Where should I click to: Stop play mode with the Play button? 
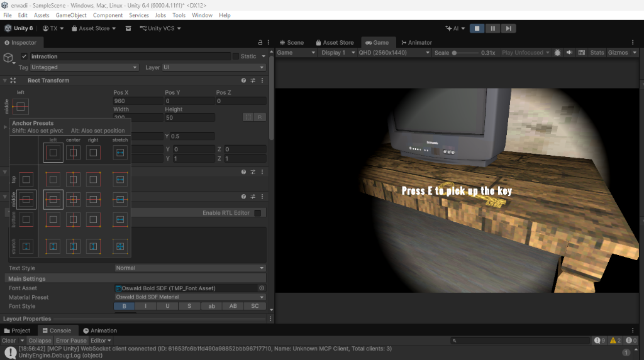(477, 28)
